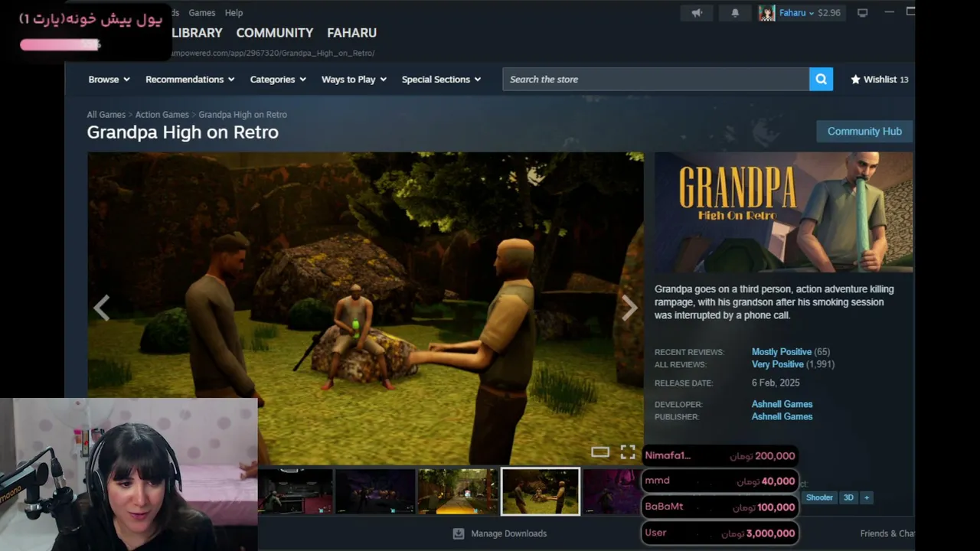Open Very Positive all reviews
Screen dimensions: 980x551
(x=778, y=364)
